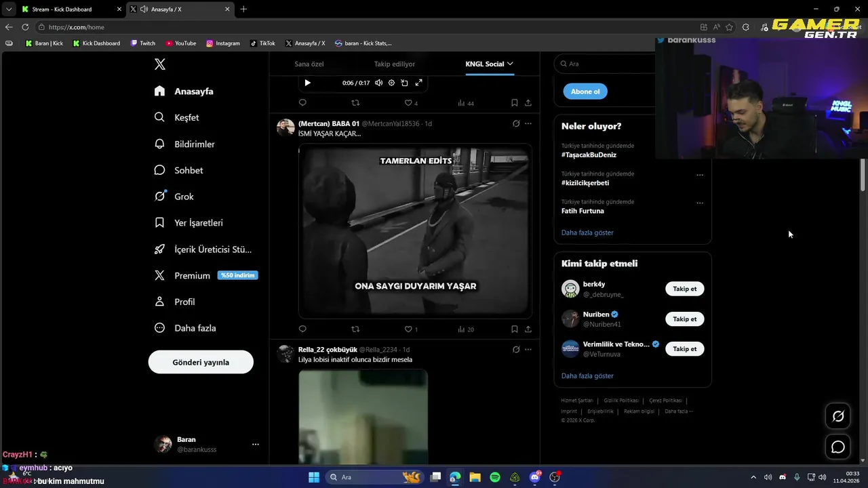Screen dimensions: 868x488
Task: Open Rella_22 post image
Action: (363, 416)
